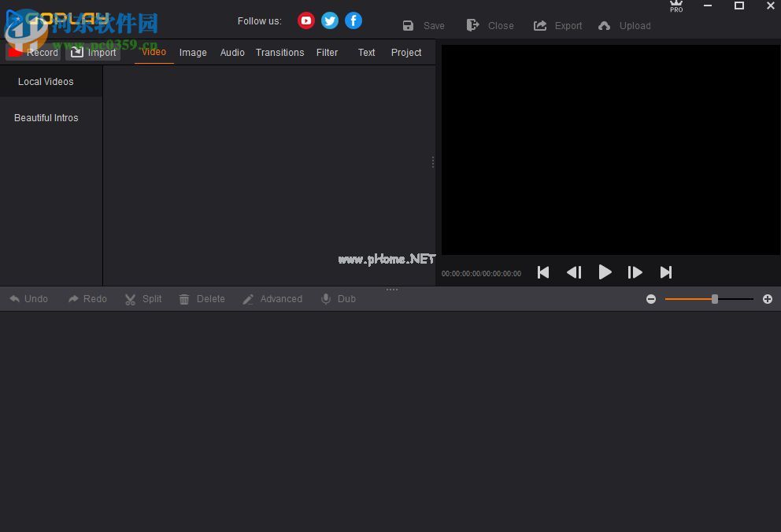Screen dimensions: 781x532
Task: Step back one frame
Action: point(574,272)
